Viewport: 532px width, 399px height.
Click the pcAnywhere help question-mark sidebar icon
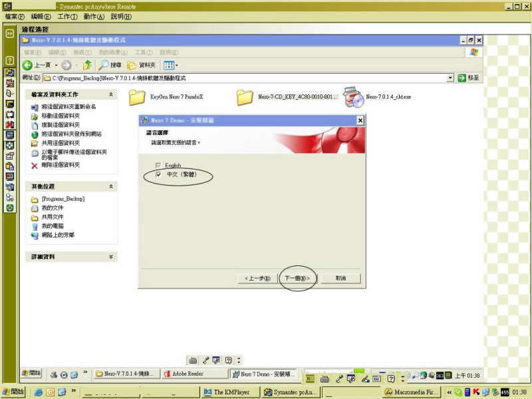(x=10, y=61)
